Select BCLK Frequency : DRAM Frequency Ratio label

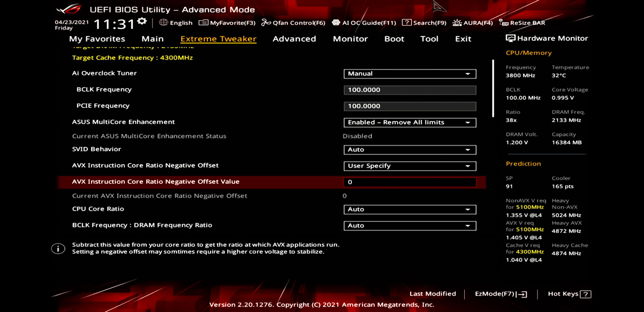[142, 225]
